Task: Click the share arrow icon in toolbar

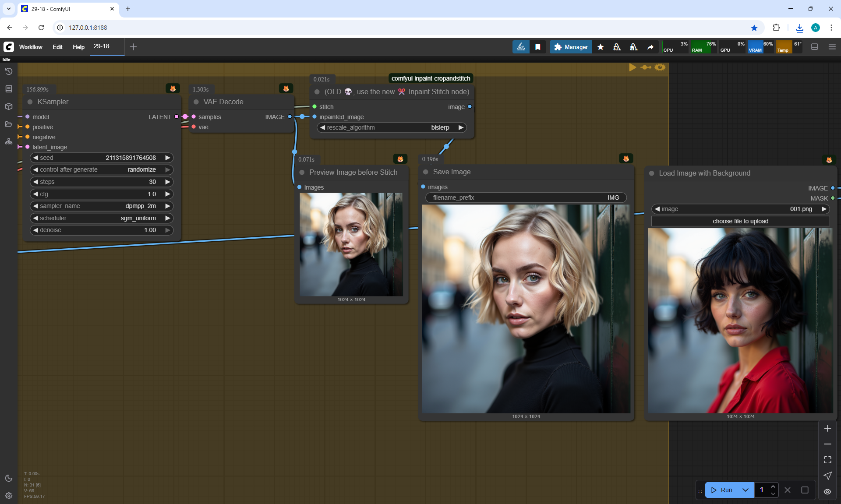Action: tap(650, 47)
